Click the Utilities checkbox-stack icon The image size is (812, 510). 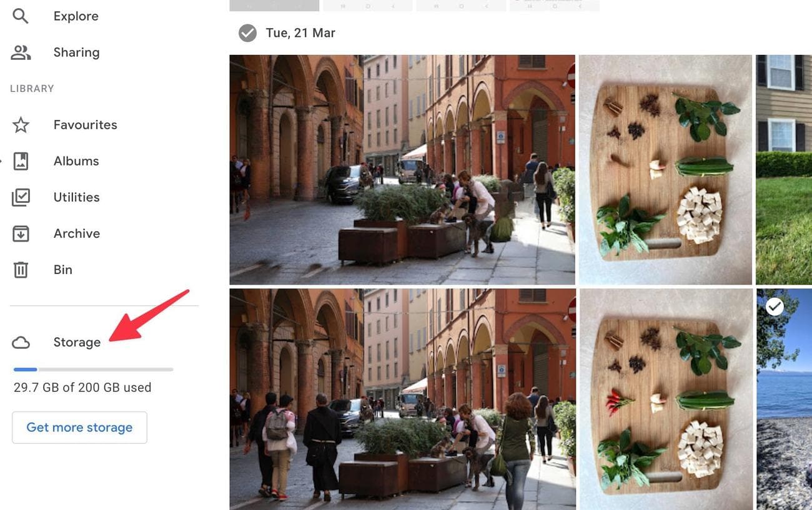21,197
